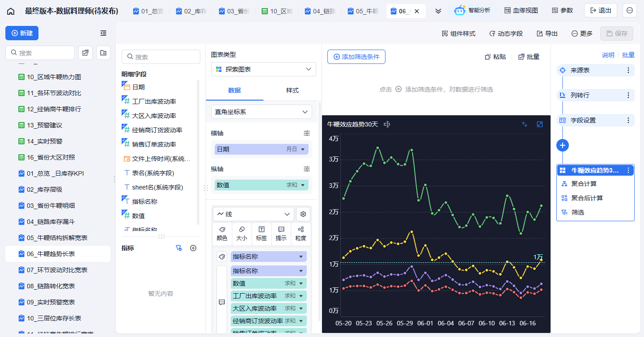Viewport: 644px width, 337px height.
Task: Switch to the 02_库存 tab
Action: click(x=191, y=11)
